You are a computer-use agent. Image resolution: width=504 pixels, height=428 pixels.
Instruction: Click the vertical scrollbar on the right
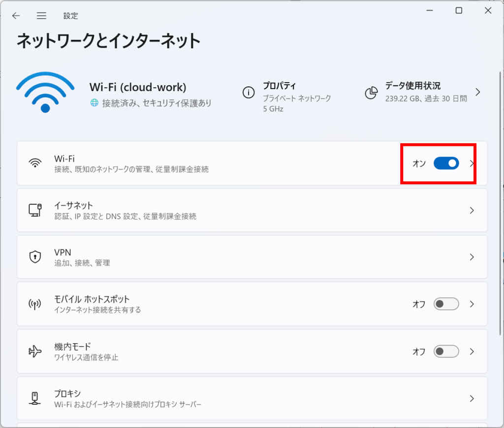[x=500, y=197]
